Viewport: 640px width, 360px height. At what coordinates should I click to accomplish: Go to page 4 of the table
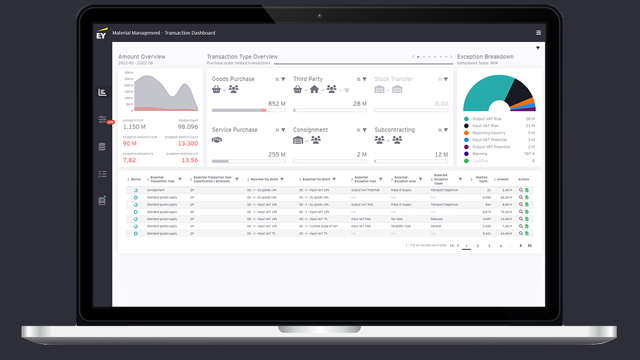point(501,246)
